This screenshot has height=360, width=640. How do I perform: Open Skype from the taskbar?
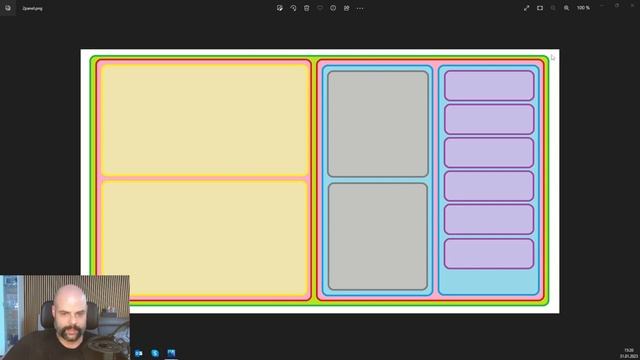coord(155,353)
